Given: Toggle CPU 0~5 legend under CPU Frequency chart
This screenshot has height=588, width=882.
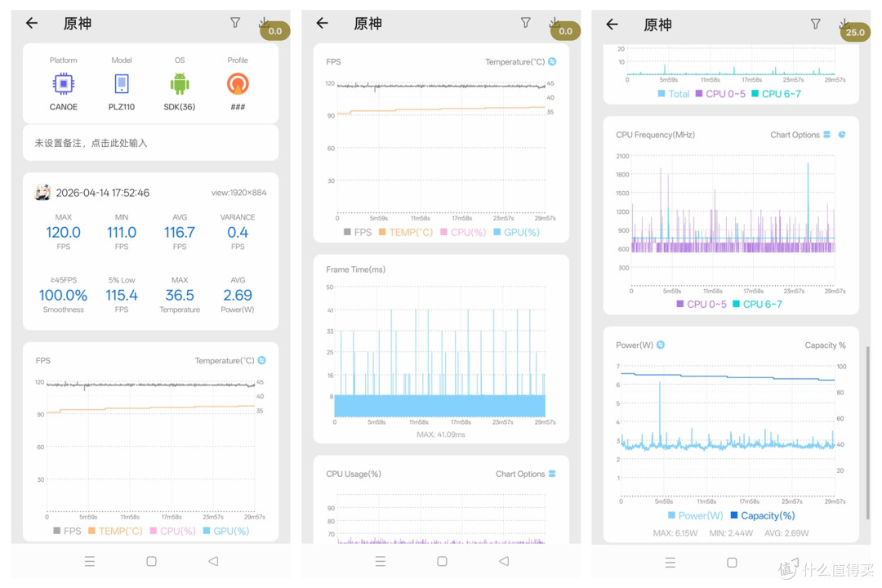Looking at the screenshot, I should point(702,304).
